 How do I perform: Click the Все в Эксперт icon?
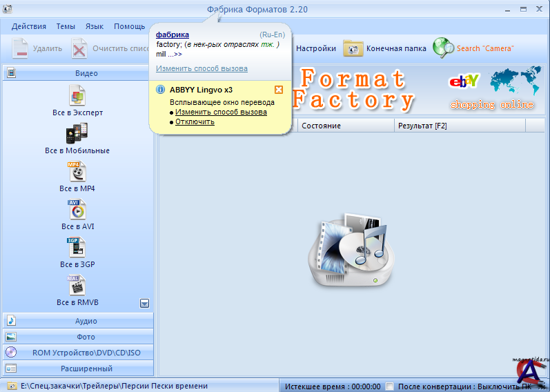tap(77, 95)
